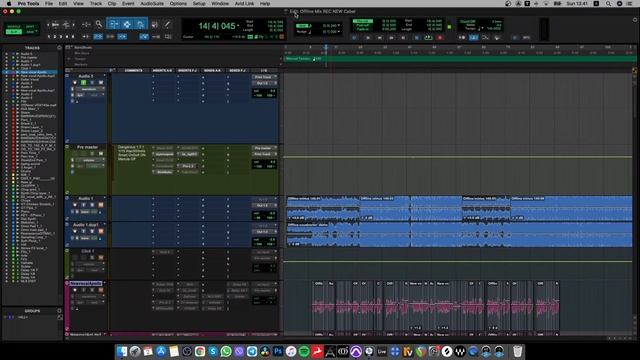Viewport: 640px width, 360px height.
Task: Unmute the Audio 1 track
Action: pyautogui.click(x=100, y=205)
